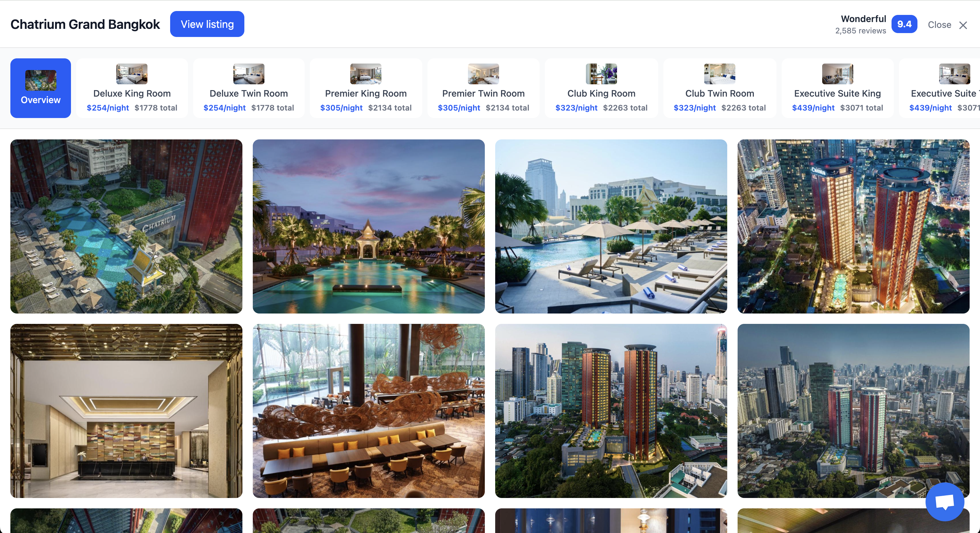
Task: Click the Deluxe King Room thumbnail image
Action: [x=132, y=74]
